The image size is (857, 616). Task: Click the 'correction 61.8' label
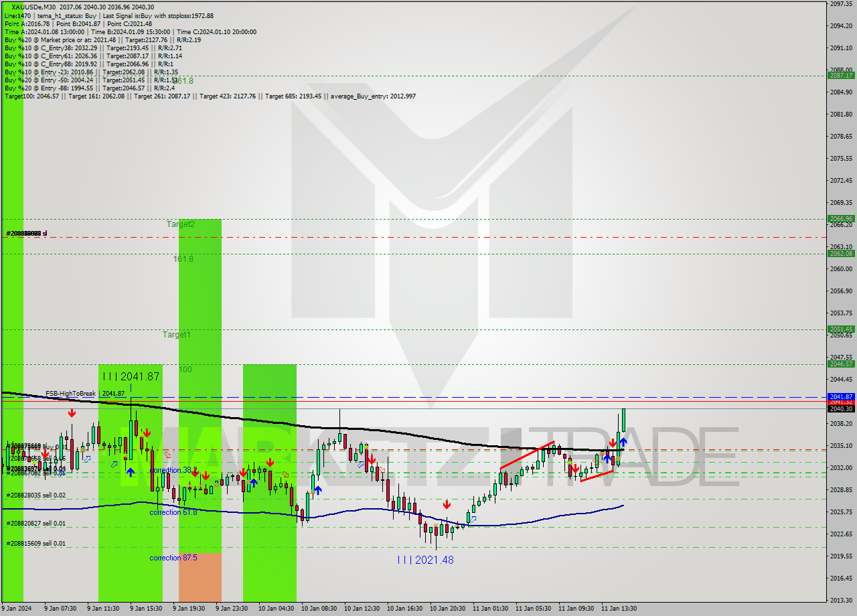click(173, 512)
